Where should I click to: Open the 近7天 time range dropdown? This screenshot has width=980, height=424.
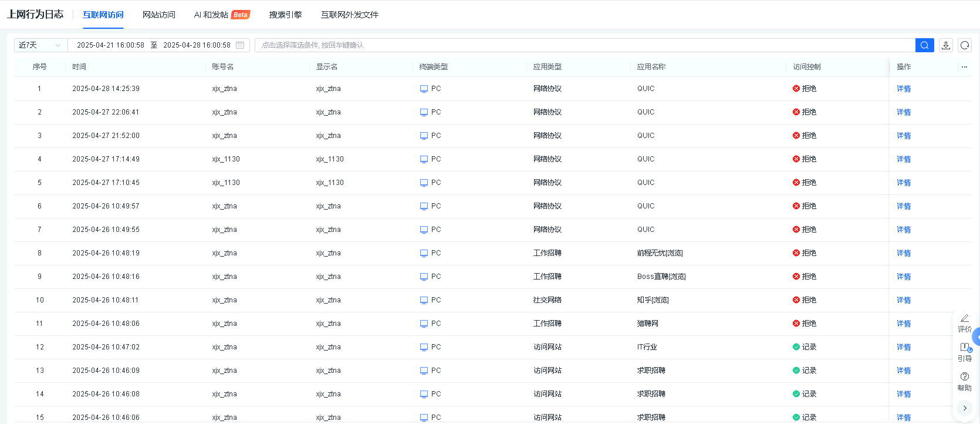(40, 45)
